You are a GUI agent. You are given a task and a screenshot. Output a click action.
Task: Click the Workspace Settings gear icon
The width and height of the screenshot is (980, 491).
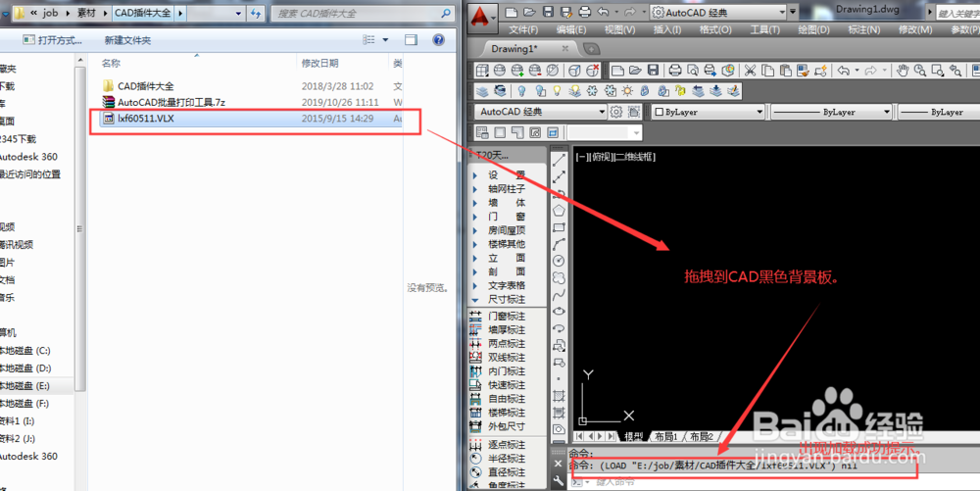pos(616,113)
